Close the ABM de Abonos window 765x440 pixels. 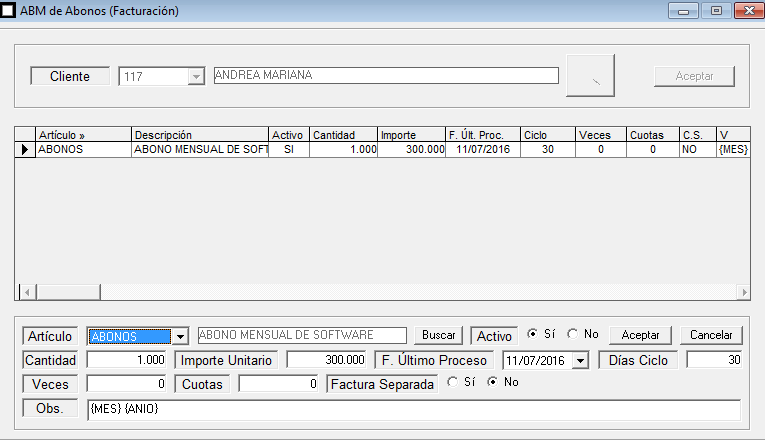(749, 11)
